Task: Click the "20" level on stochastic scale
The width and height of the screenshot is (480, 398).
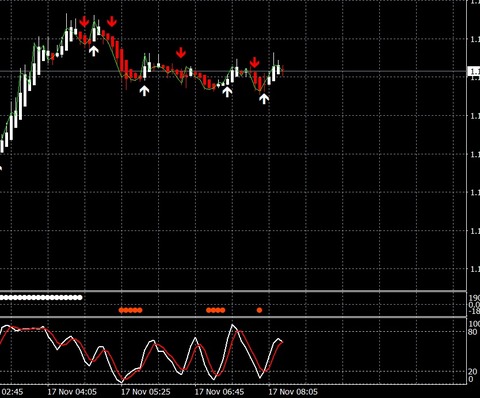Action: 472,372
